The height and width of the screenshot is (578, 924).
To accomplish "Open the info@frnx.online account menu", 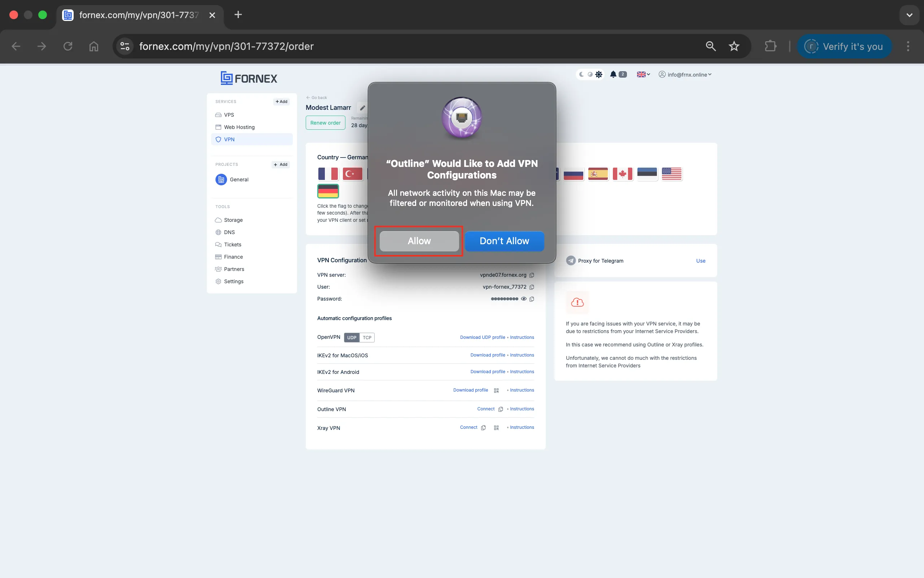I will click(685, 74).
